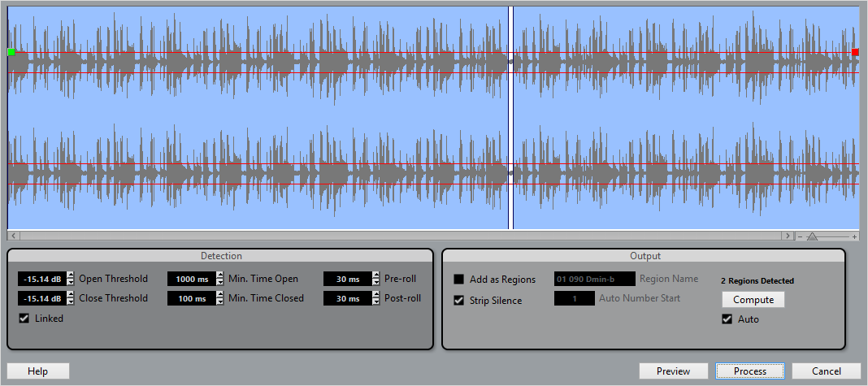Click the Post-roll value field
The height and width of the screenshot is (386, 868).
point(348,298)
